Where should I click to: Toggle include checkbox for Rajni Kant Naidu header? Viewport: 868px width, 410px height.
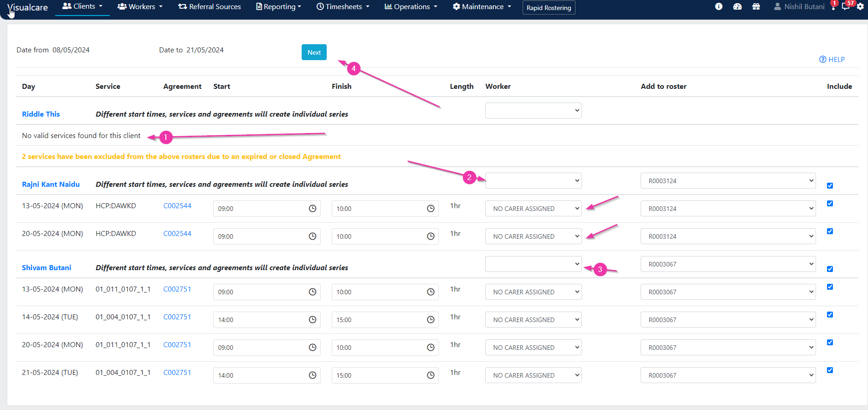pyautogui.click(x=830, y=185)
